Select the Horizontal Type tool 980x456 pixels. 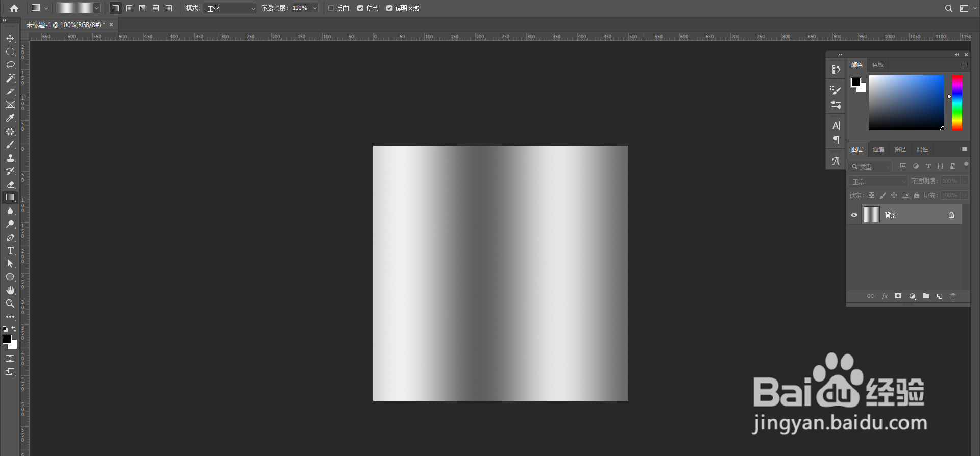pos(10,251)
